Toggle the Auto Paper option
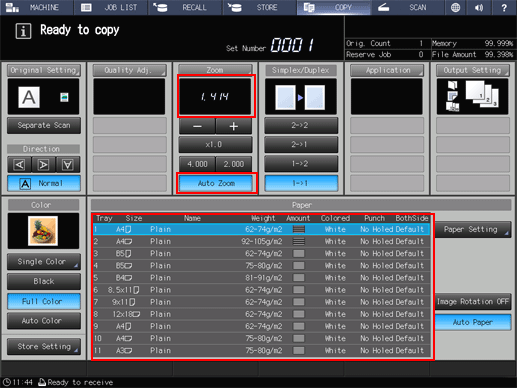The height and width of the screenshot is (388, 517). tap(473, 322)
